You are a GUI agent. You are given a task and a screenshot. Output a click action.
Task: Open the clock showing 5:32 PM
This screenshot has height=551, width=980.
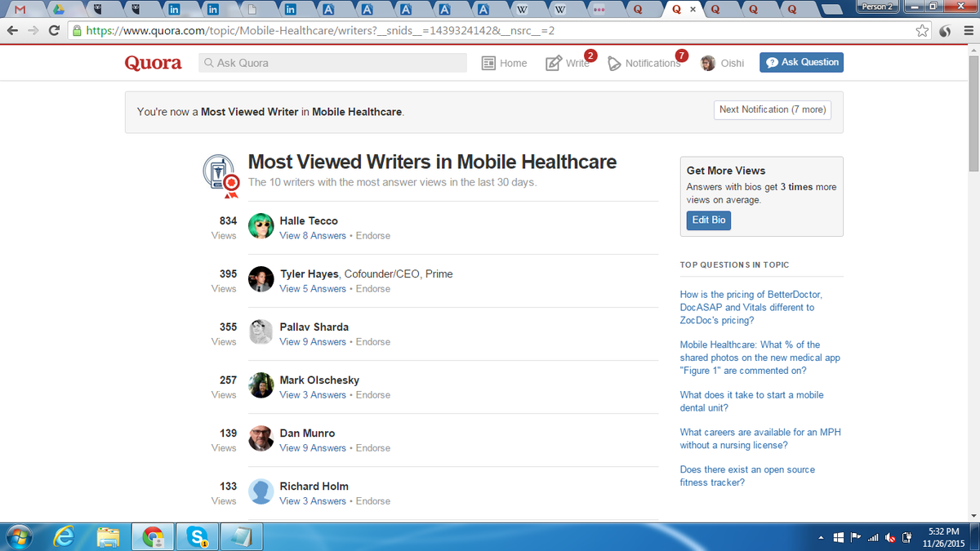tap(944, 537)
